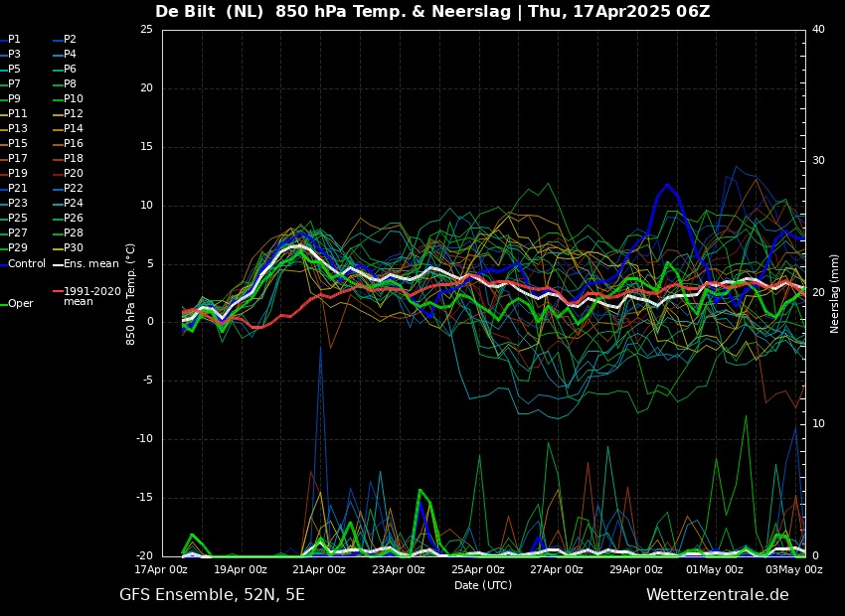Select the P19 legend entry

(x=14, y=174)
